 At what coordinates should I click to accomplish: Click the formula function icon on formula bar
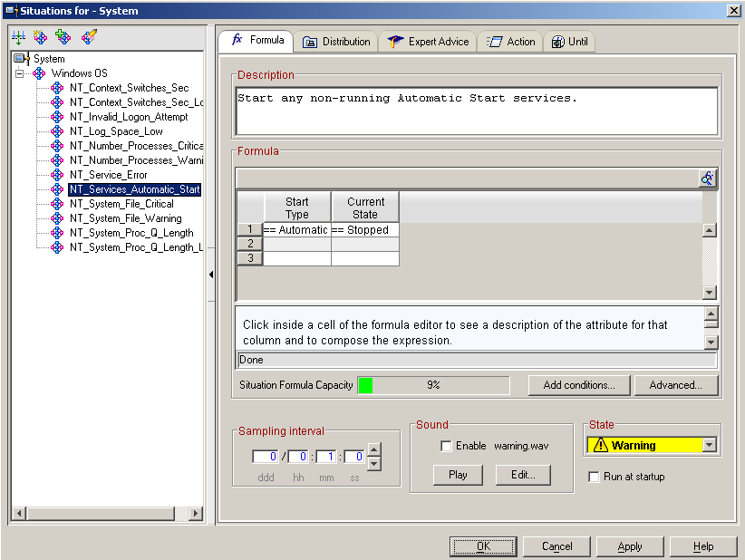[x=707, y=179]
